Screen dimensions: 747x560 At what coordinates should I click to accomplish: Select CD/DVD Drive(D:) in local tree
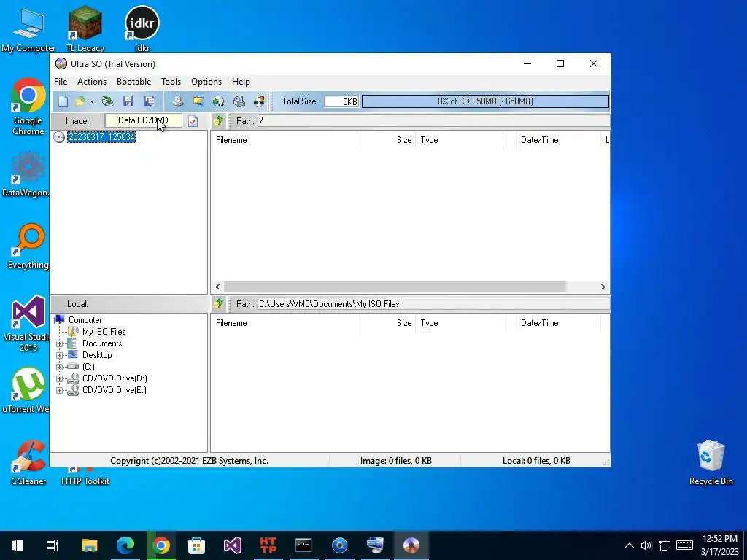click(x=115, y=378)
